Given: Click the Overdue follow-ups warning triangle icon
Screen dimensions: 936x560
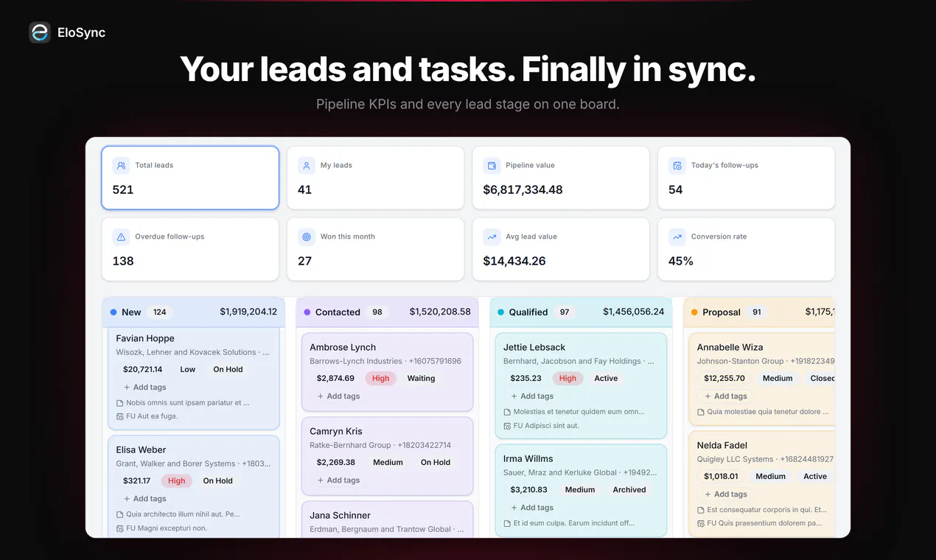Looking at the screenshot, I should [x=121, y=237].
